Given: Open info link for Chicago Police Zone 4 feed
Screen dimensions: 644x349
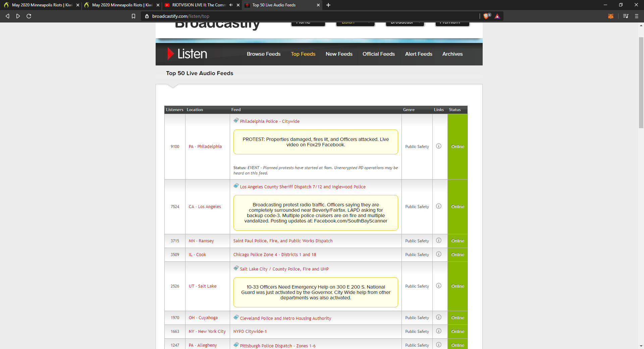Looking at the screenshot, I should [439, 254].
